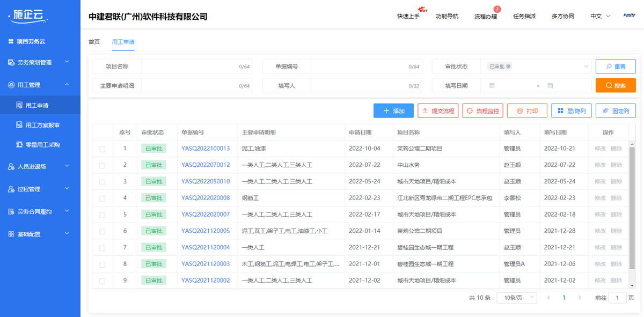The width and height of the screenshot is (644, 317).
Task: Check row 2 YASQ2022070012 checkbox
Action: 102,166
